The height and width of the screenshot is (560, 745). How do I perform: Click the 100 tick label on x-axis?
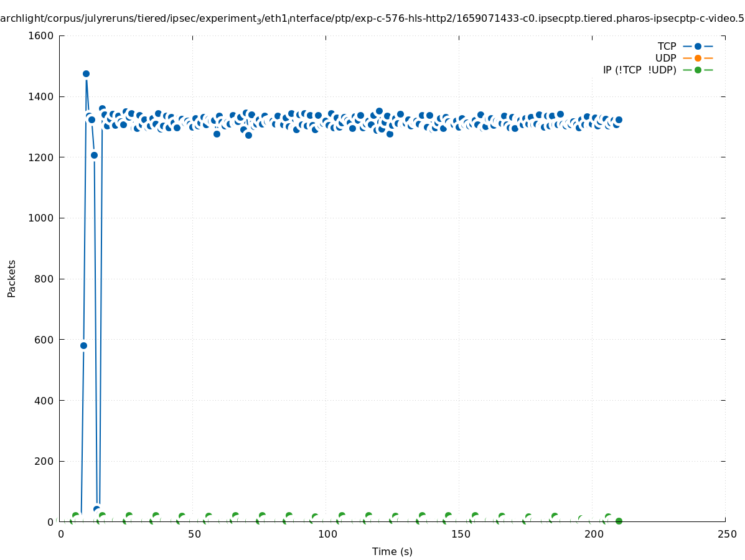coord(327,534)
